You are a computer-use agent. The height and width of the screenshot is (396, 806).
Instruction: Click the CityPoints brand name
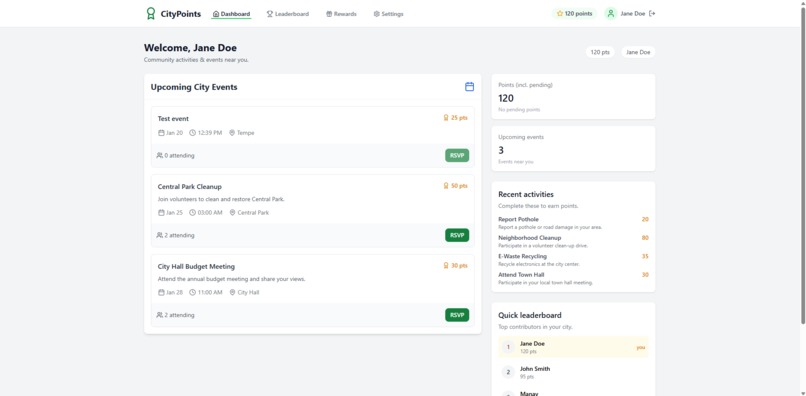coord(181,14)
